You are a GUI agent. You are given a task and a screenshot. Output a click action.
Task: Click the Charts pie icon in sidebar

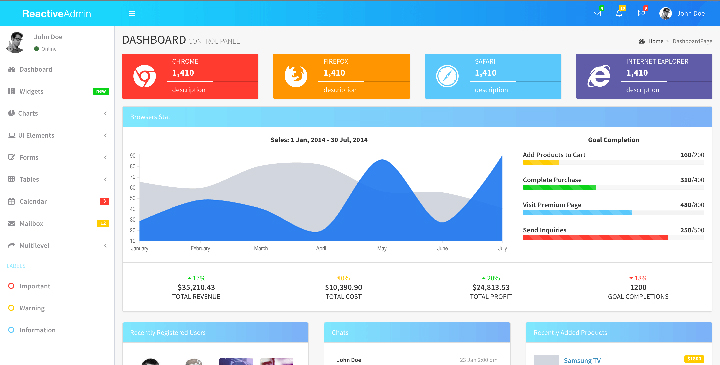pos(11,113)
